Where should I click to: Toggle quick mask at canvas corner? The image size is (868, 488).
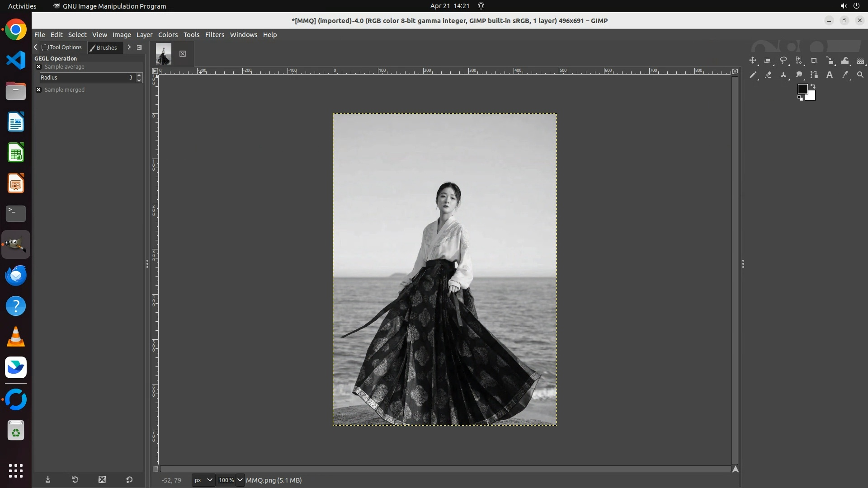(x=156, y=469)
